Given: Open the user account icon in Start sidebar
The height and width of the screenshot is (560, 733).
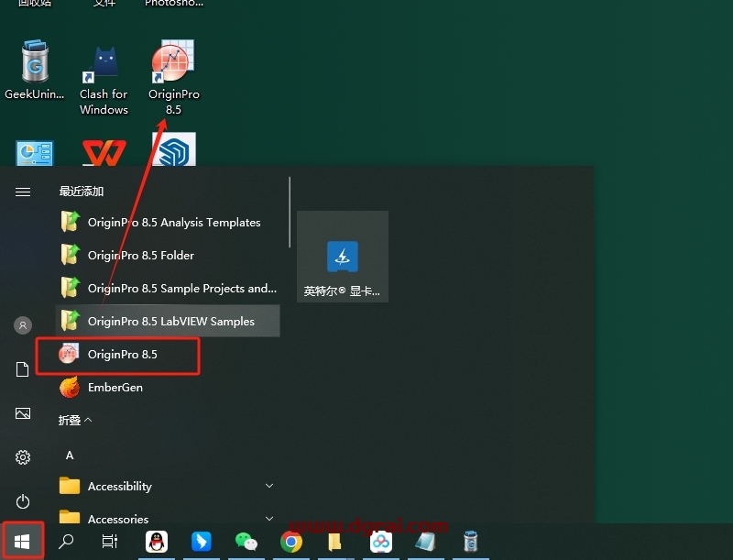Looking at the screenshot, I should pyautogui.click(x=23, y=325).
